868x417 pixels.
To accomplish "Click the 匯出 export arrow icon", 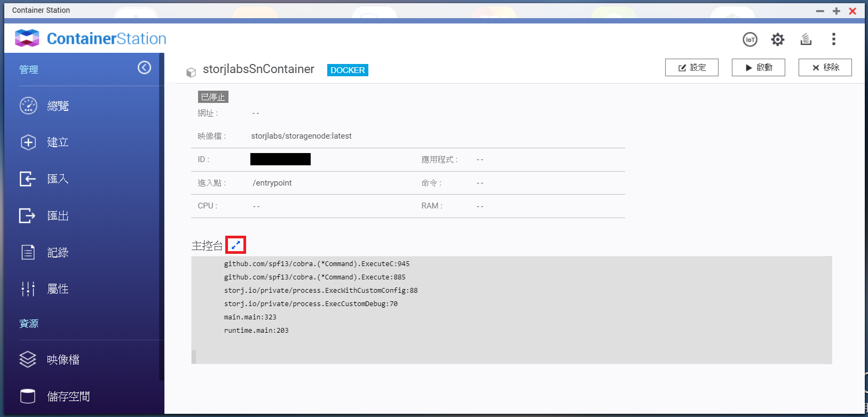I will (27, 215).
